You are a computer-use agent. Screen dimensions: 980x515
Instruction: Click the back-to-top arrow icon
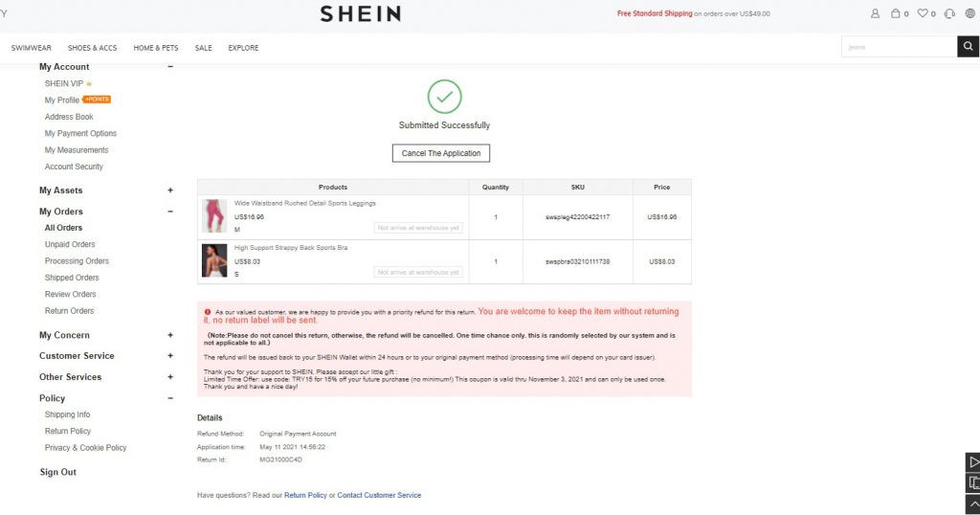(x=973, y=504)
